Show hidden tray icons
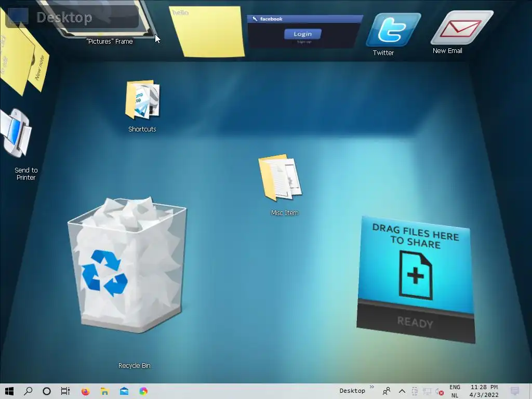The height and width of the screenshot is (399, 532). [x=402, y=391]
